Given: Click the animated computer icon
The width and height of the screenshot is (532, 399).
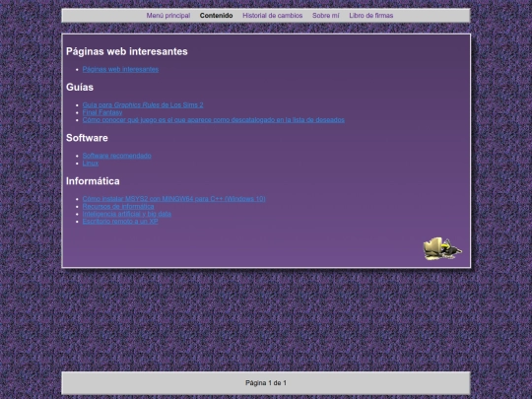Looking at the screenshot, I should [x=442, y=248].
